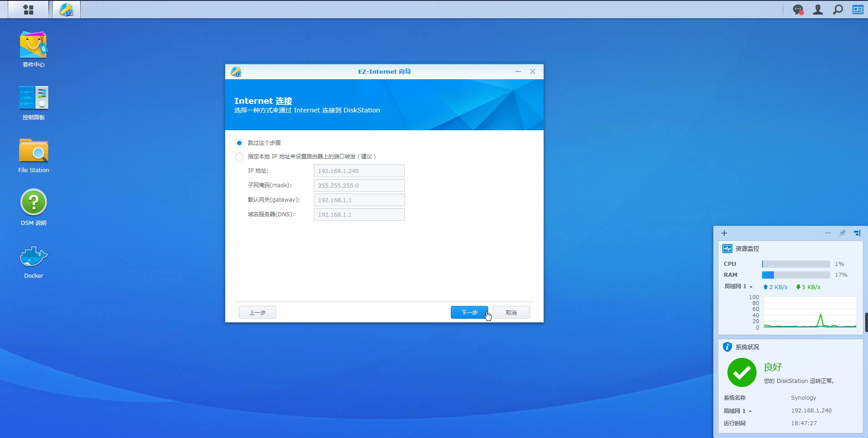Select 指定本地 IP 地址 radio option
868x438 pixels.
239,157
